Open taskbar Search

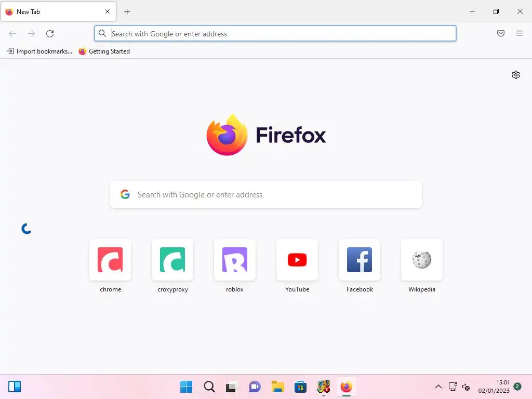(209, 387)
